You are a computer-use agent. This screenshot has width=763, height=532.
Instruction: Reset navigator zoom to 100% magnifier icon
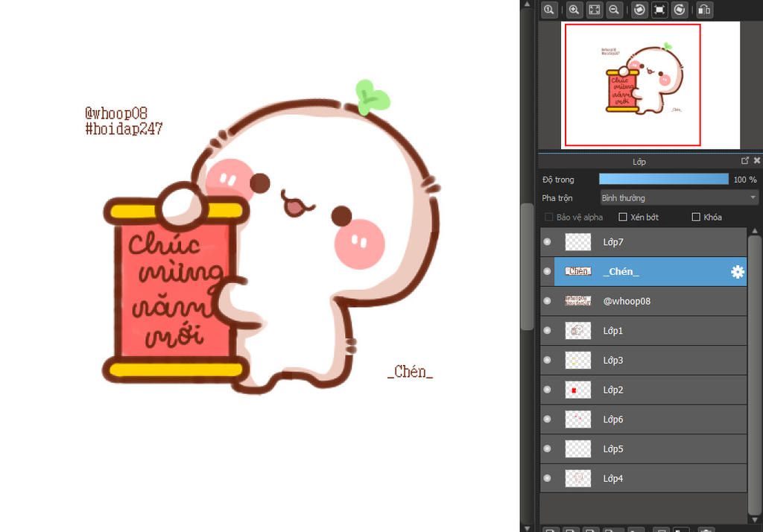[x=549, y=10]
